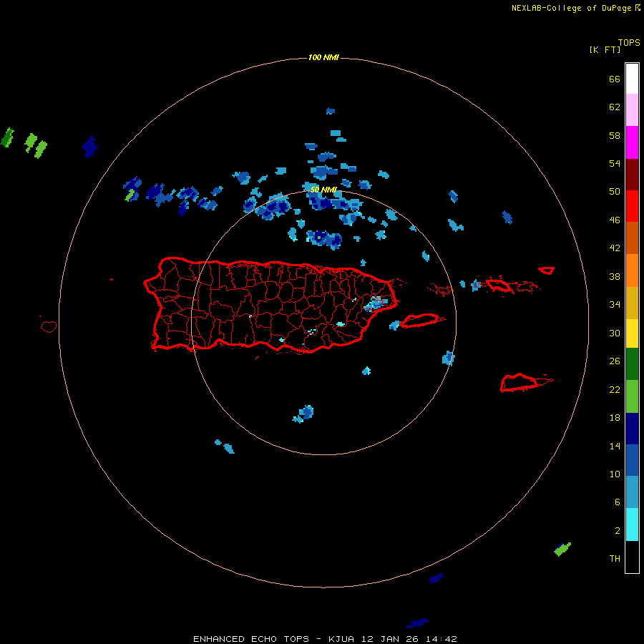Click the NEXLAB-College of DuPage credit text

click(571, 8)
